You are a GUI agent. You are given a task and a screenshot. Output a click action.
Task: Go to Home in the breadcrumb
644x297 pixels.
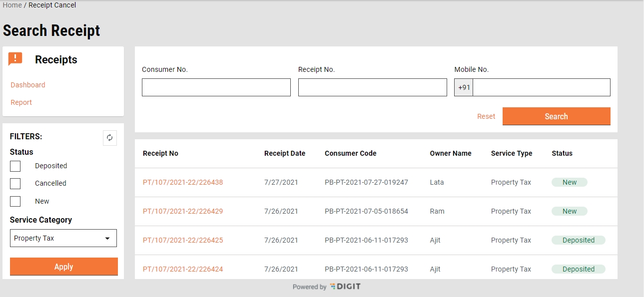[12, 5]
